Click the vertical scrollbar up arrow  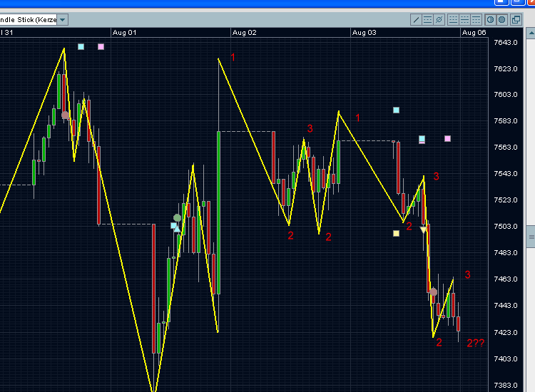tap(530, 32)
